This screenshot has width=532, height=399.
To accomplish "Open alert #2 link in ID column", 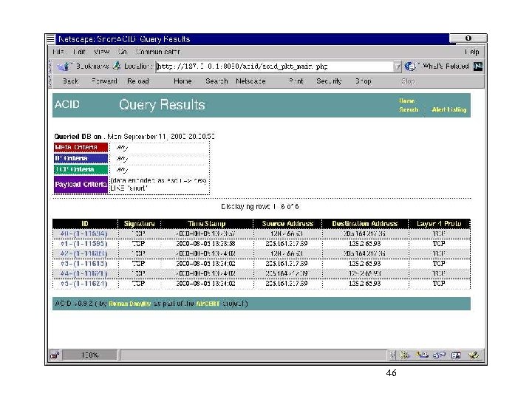I will [83, 253].
